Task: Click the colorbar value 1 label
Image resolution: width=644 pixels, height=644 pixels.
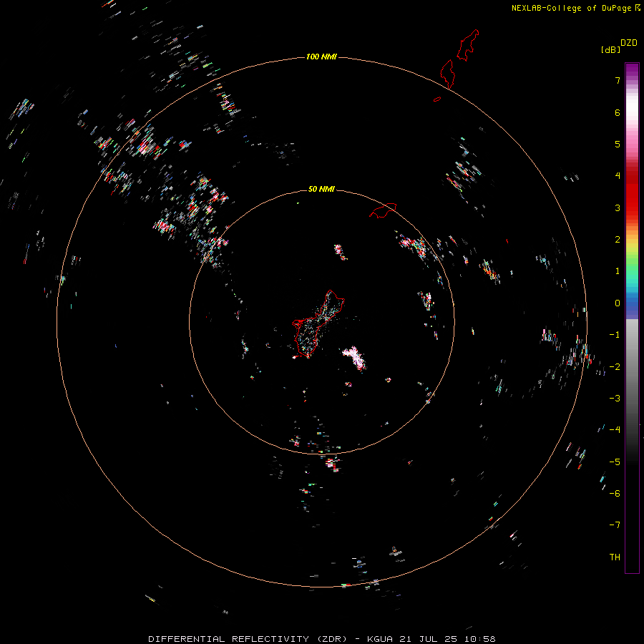Action: pyautogui.click(x=618, y=271)
